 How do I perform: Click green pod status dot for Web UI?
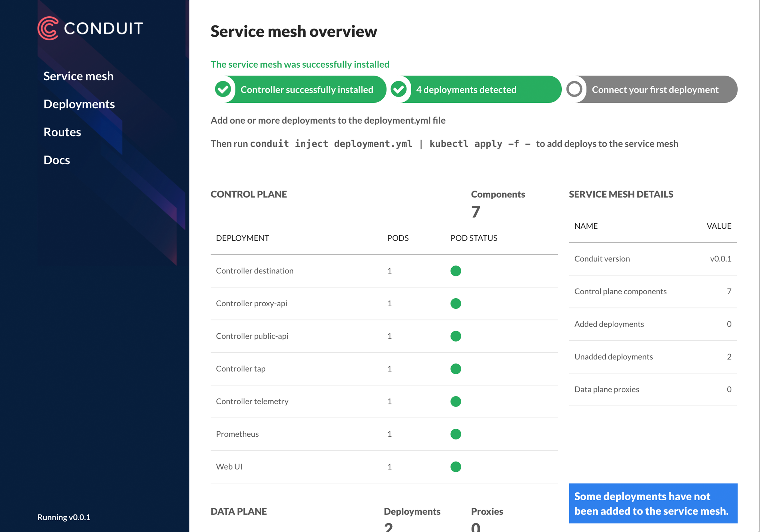coord(455,466)
